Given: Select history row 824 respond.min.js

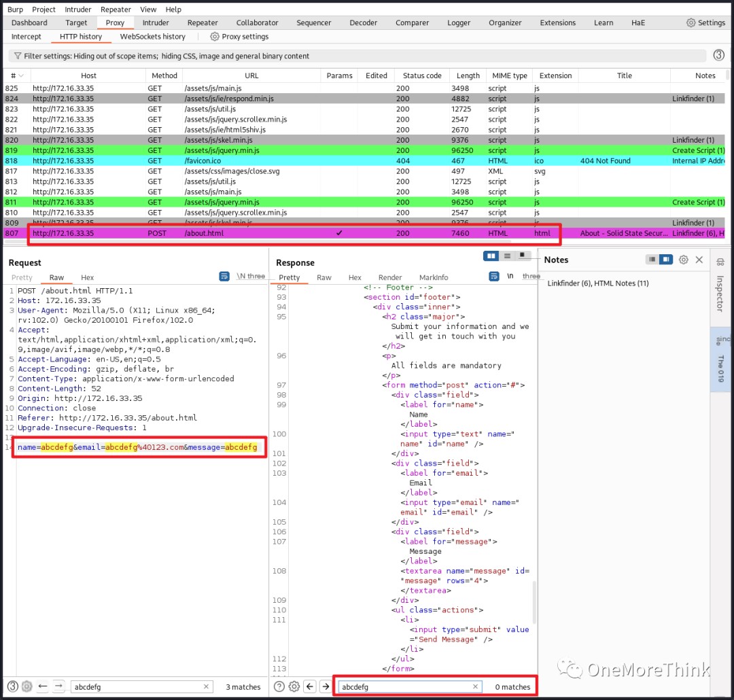Looking at the screenshot, I should pos(364,99).
